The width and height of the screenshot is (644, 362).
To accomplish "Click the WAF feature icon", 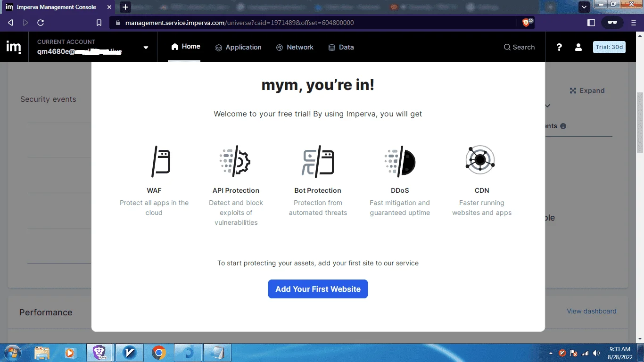I will [160, 161].
